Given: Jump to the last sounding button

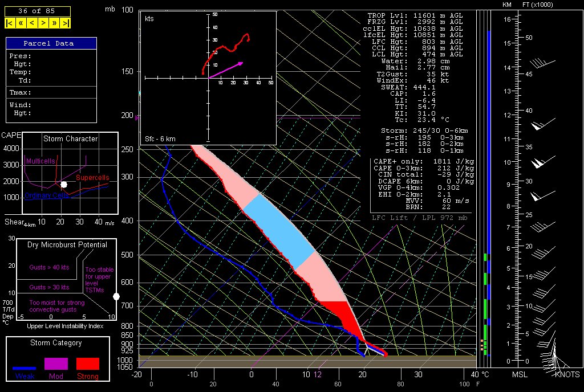Looking at the screenshot, I should coord(66,23).
